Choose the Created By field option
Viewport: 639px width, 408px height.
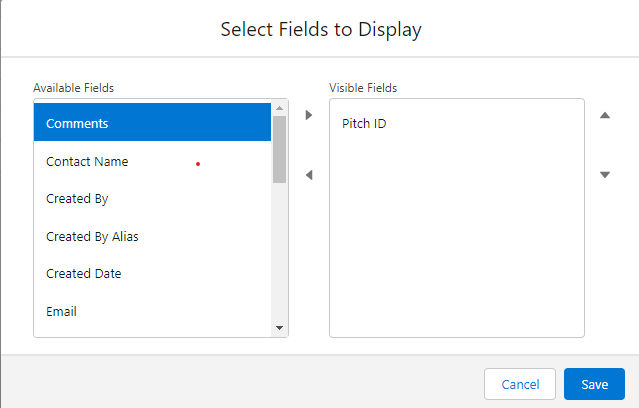[152, 198]
